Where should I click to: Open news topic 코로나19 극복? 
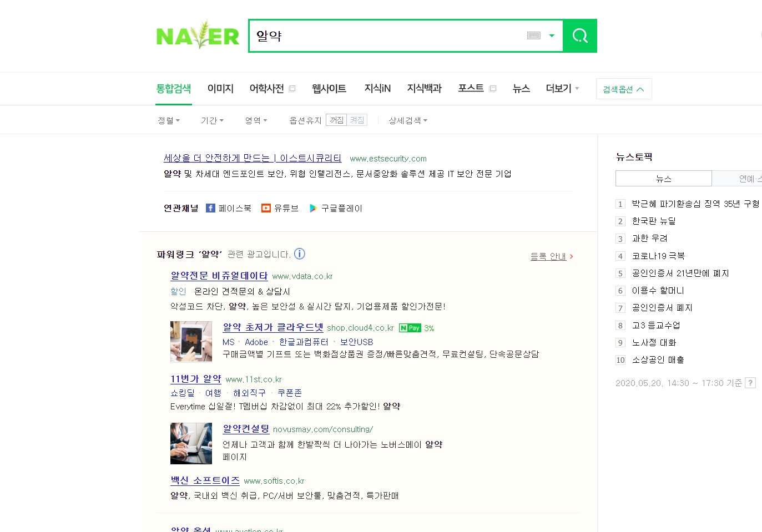658,256
